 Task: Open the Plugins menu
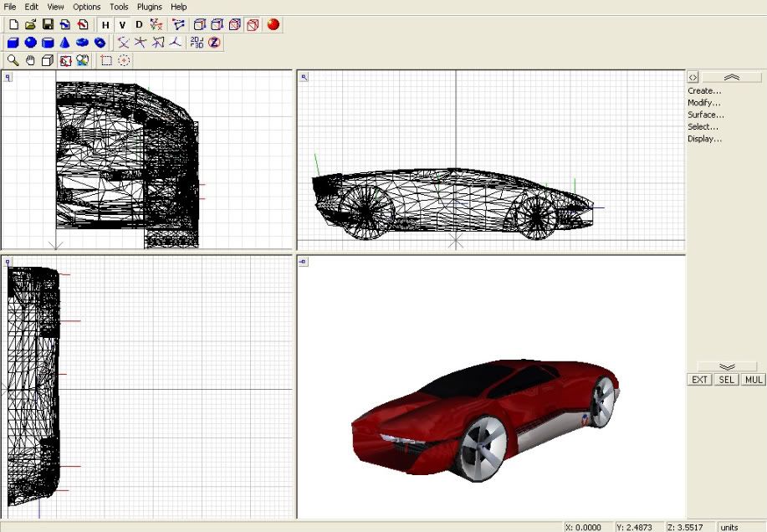pyautogui.click(x=150, y=7)
